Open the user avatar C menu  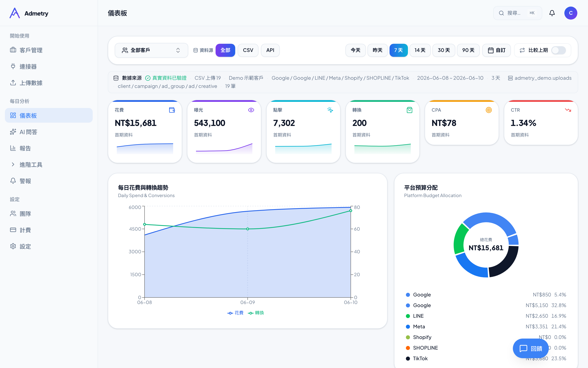click(x=570, y=13)
